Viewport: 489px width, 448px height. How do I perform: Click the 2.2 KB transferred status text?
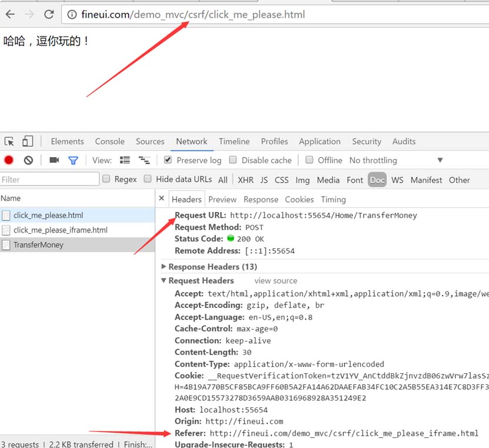pyautogui.click(x=81, y=444)
